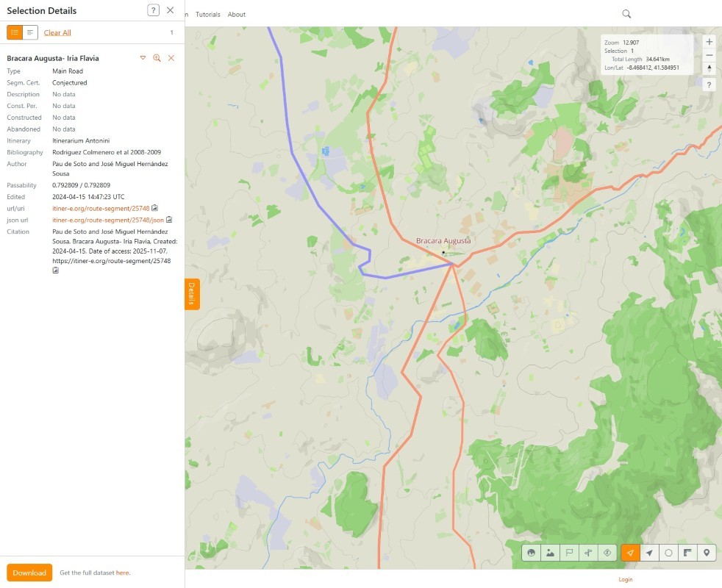This screenshot has height=588, width=722.
Task: Open the About menu item
Action: (237, 15)
